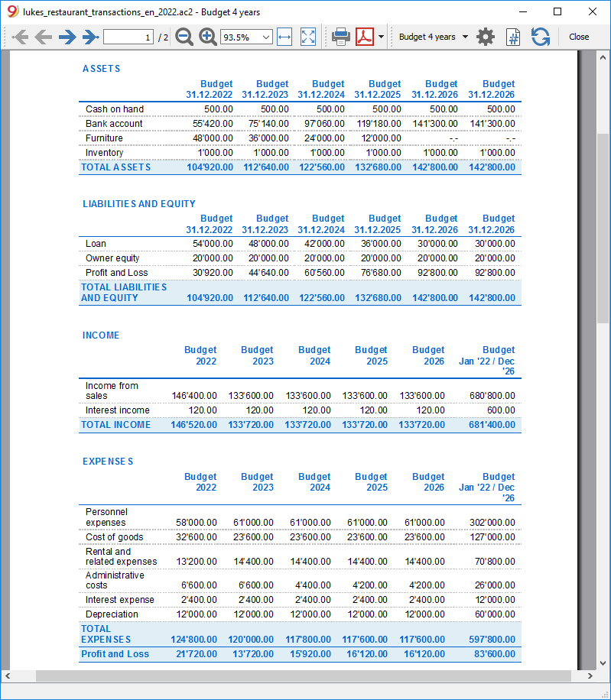
Task: Click the Owner equity row label
Action: click(112, 258)
